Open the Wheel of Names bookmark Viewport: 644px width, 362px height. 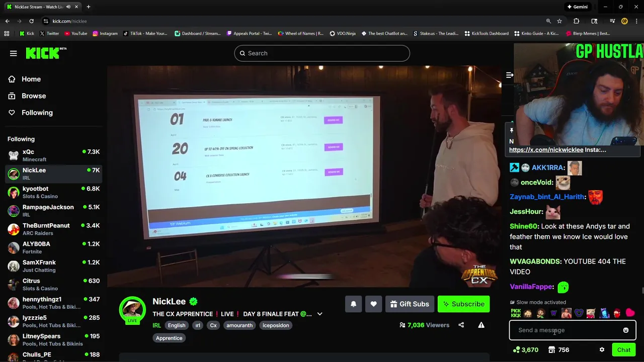(300, 34)
